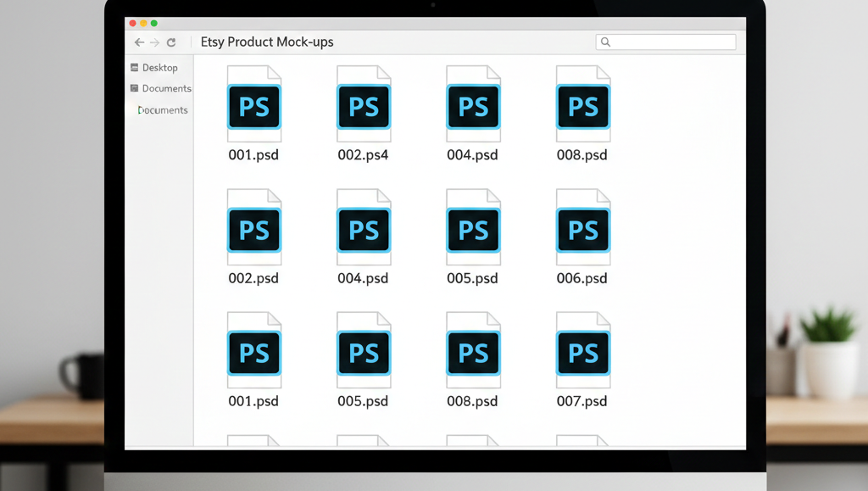Select the lower Documents sidebar entry
Image resolution: width=868 pixels, height=491 pixels.
click(x=163, y=109)
